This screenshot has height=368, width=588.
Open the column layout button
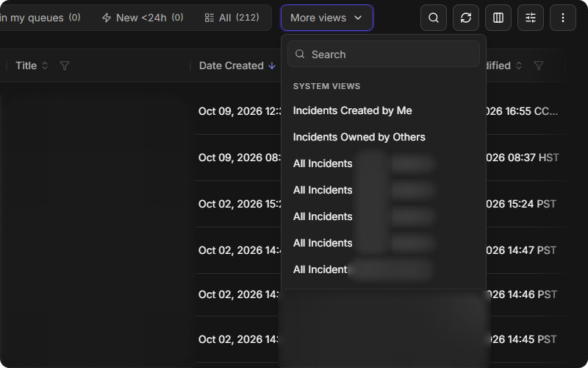click(x=498, y=18)
